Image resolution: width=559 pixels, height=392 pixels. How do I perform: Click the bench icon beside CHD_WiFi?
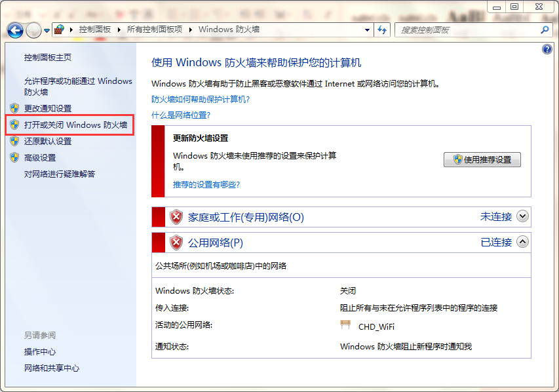pyautogui.click(x=345, y=324)
